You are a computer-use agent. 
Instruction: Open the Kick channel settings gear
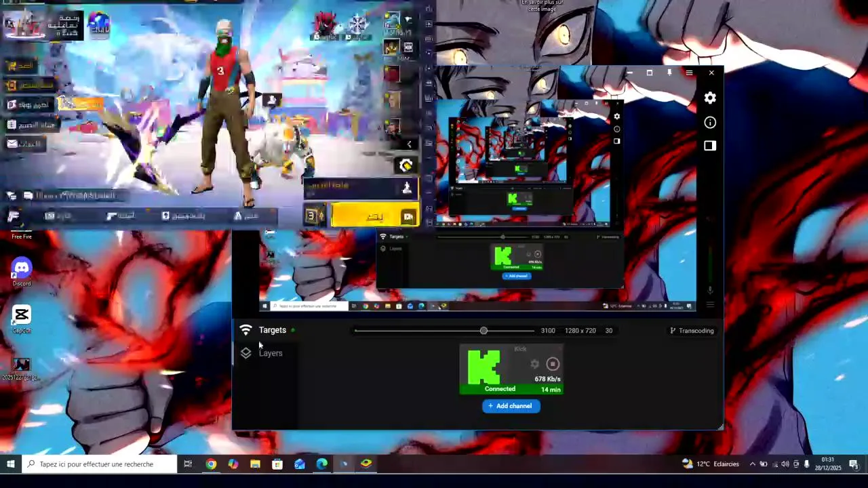[534, 364]
